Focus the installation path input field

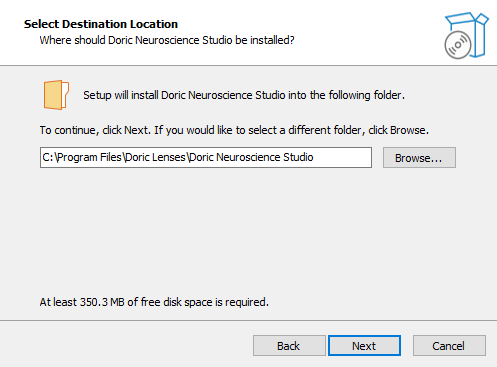(206, 157)
